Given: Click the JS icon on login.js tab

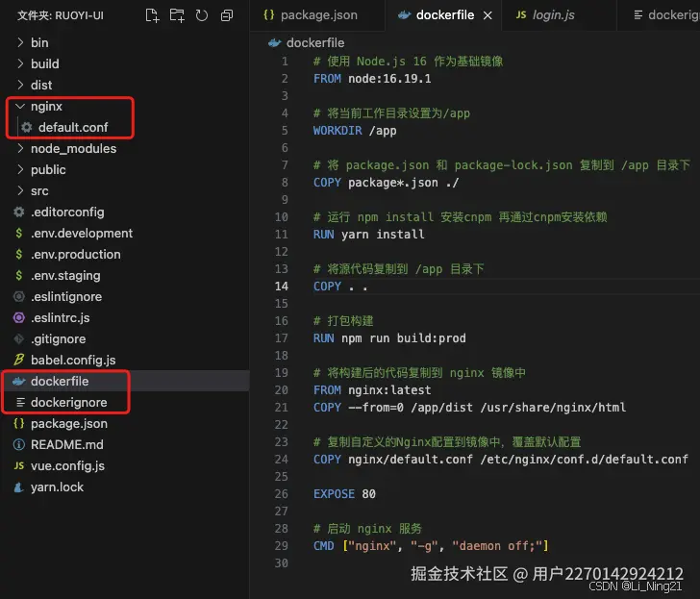Looking at the screenshot, I should (521, 15).
